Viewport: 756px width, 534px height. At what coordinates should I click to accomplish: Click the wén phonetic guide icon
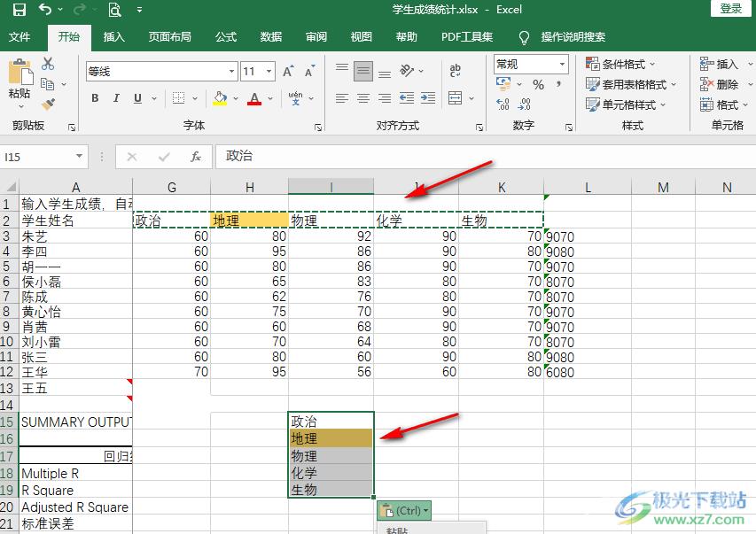click(x=295, y=97)
